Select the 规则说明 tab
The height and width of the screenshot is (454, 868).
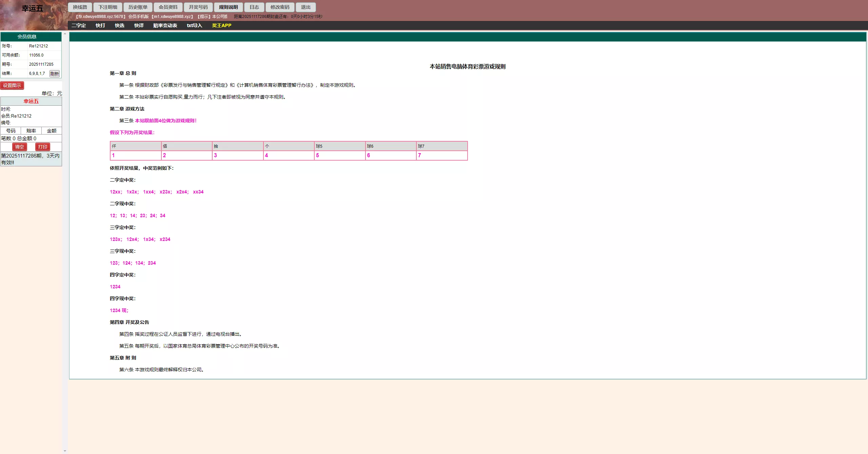pyautogui.click(x=228, y=7)
